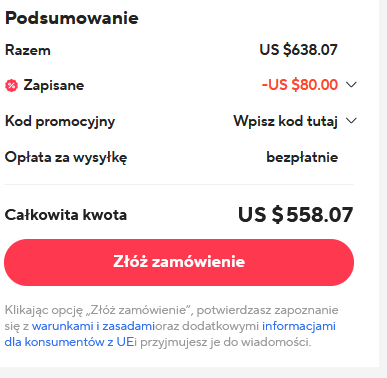Expand the Kod promocyjny chevron arrow
The height and width of the screenshot is (378, 387).
tap(351, 121)
